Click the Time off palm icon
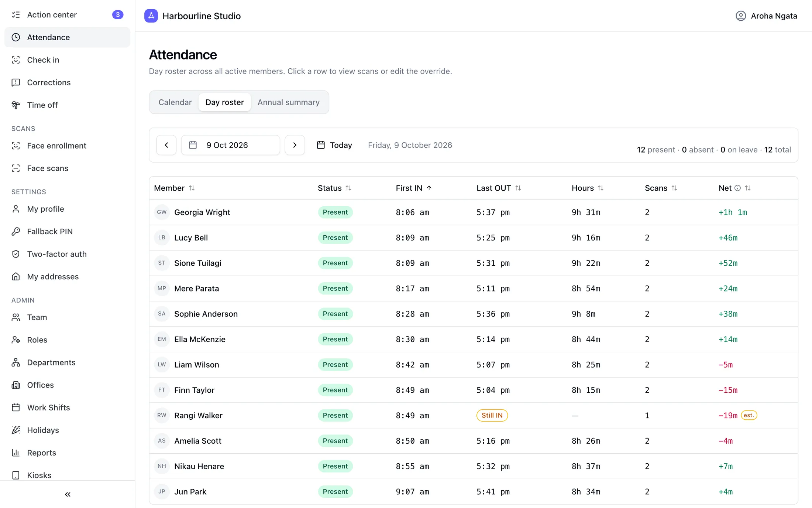 16,105
